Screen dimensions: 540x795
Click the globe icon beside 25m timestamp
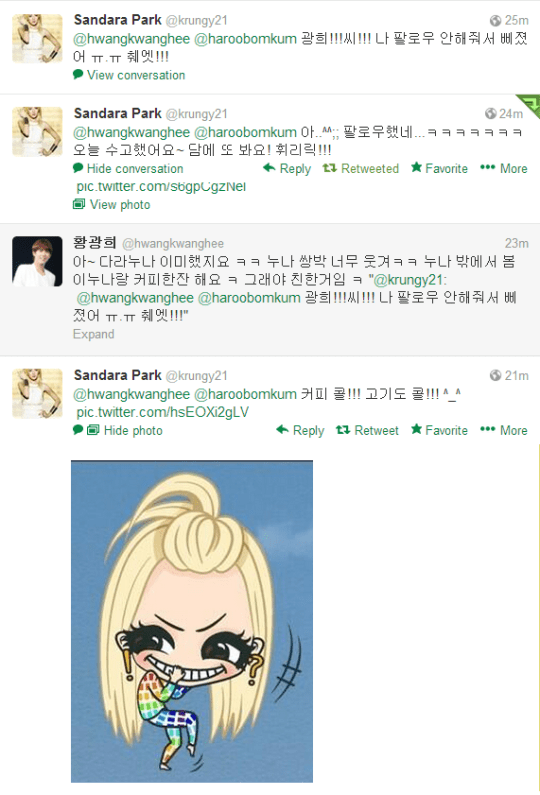tap(495, 20)
